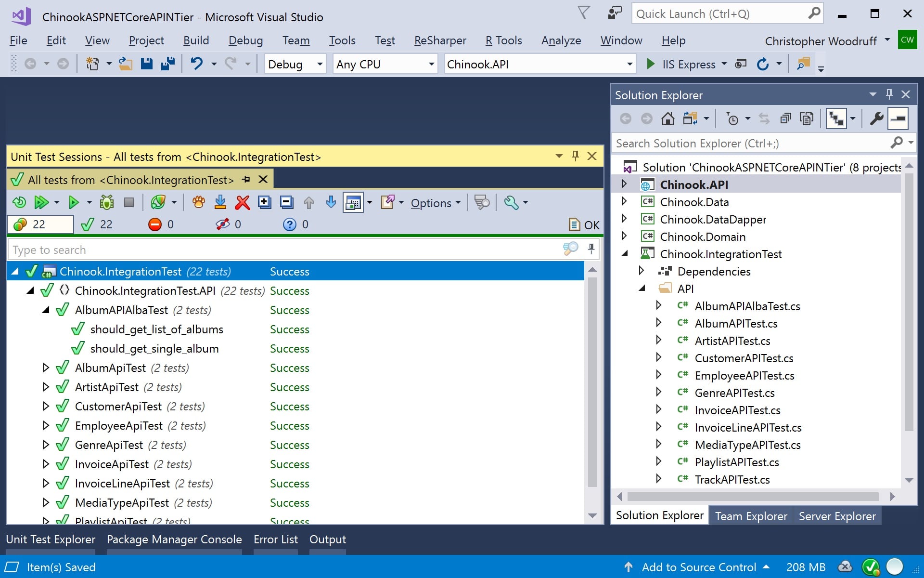Open the ReSharper menu
Image resolution: width=924 pixels, height=578 pixels.
click(440, 40)
